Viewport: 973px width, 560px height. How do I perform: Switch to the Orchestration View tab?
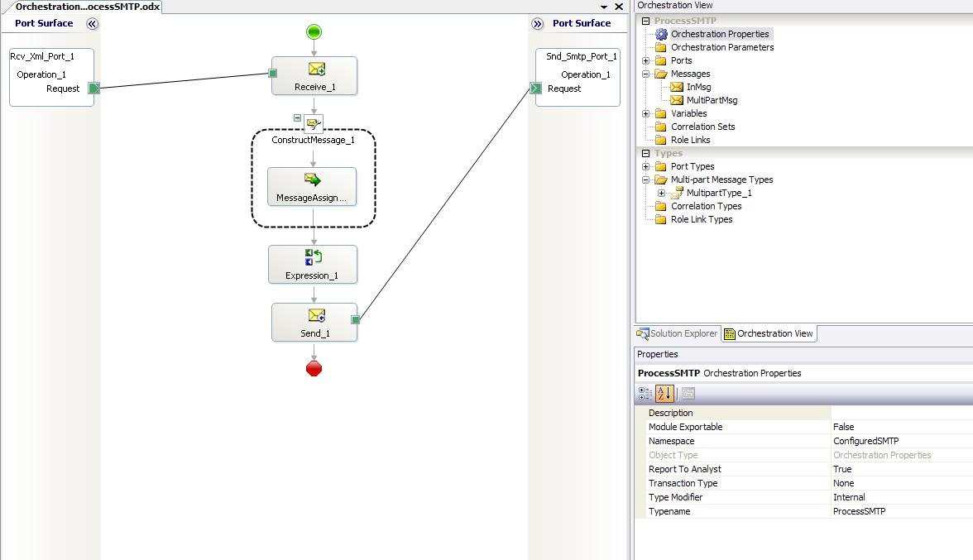[x=769, y=333]
